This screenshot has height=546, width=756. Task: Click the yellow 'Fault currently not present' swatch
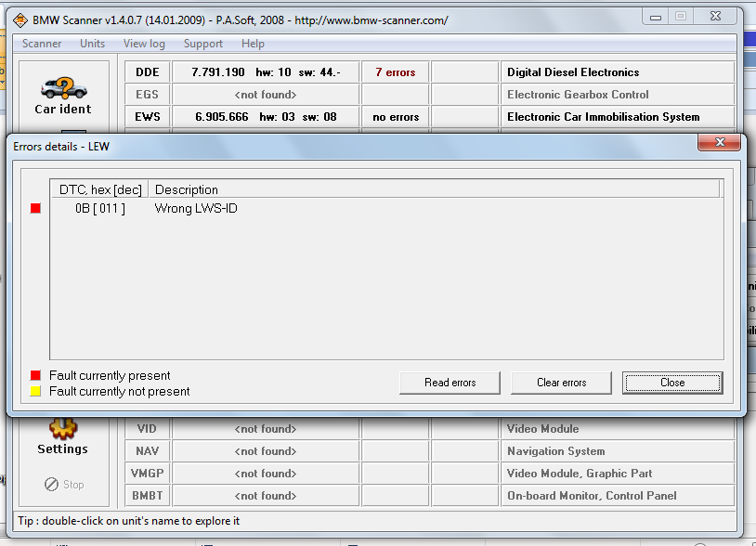pos(35,391)
